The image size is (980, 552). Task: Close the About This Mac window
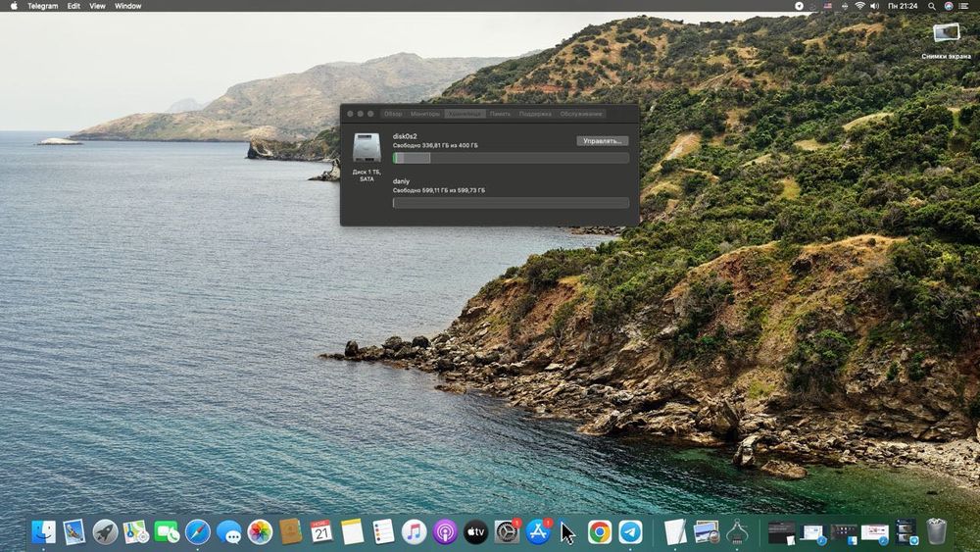(350, 114)
